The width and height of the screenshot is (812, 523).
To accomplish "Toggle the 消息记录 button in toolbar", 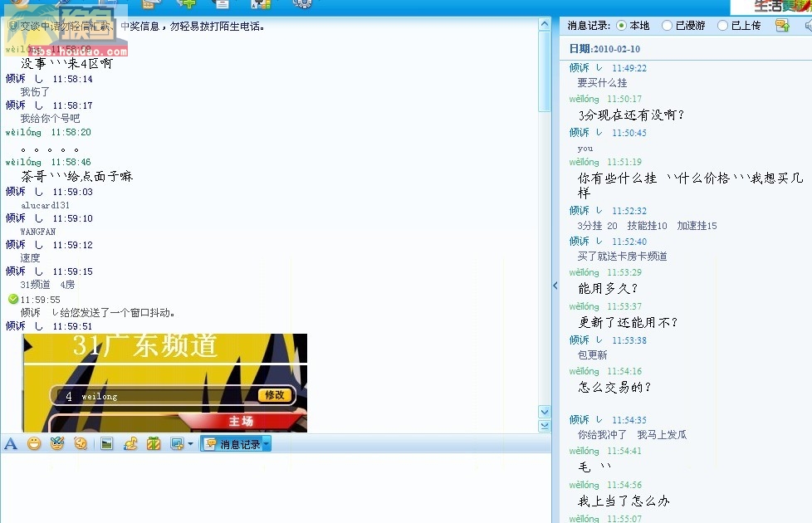I will [x=233, y=444].
